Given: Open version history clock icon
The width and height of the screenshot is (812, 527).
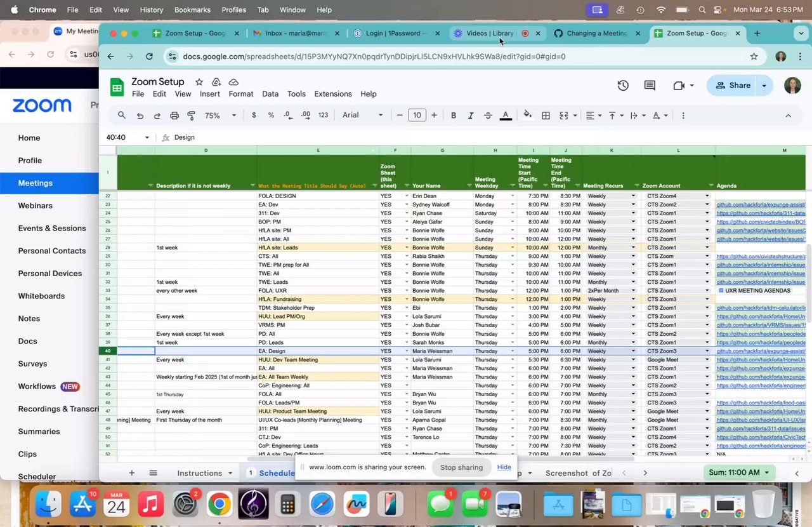Looking at the screenshot, I should point(623,85).
